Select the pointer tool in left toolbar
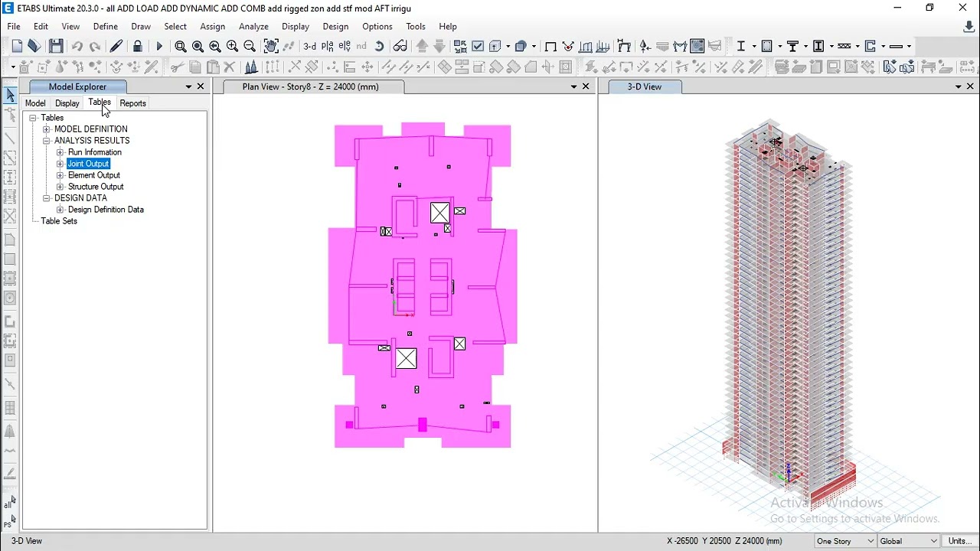The width and height of the screenshot is (980, 551). tap(10, 96)
